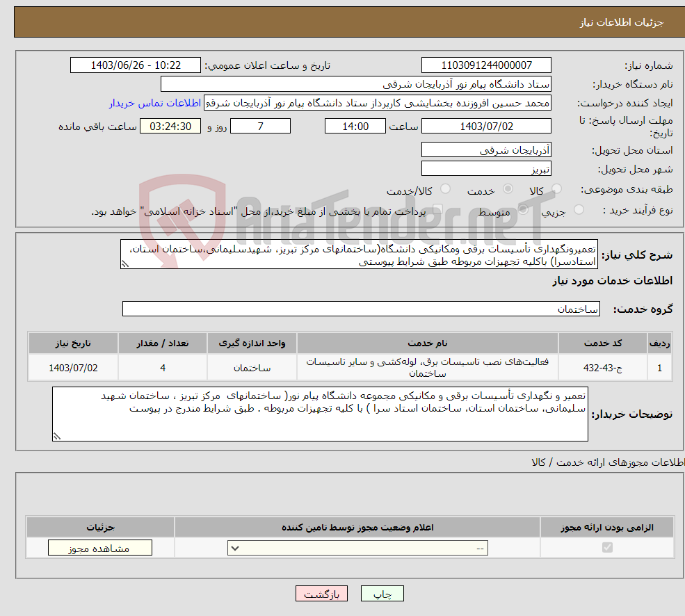This screenshot has width=685, height=616.
Task: Click the need number field 1103091244000007
Action: click(x=486, y=65)
